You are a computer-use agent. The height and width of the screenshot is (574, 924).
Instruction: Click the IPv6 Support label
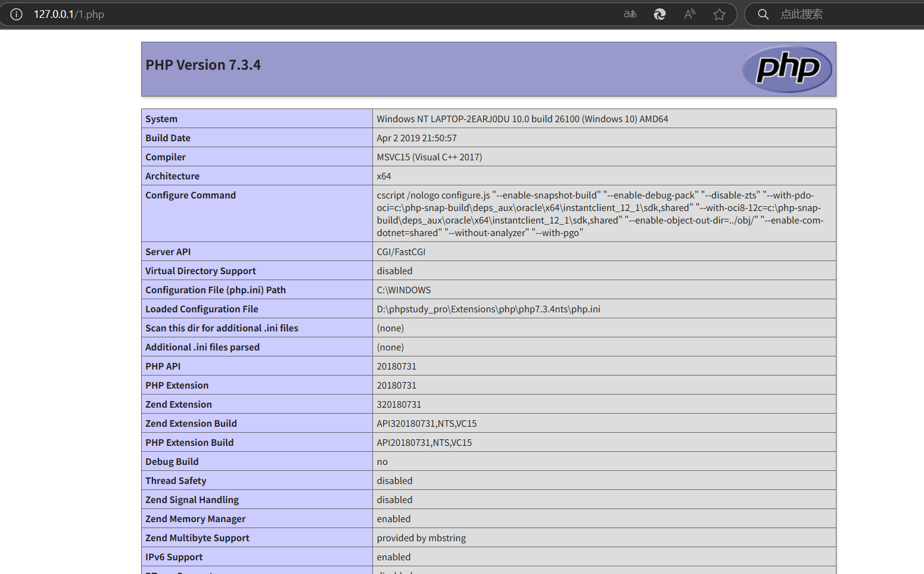(174, 557)
